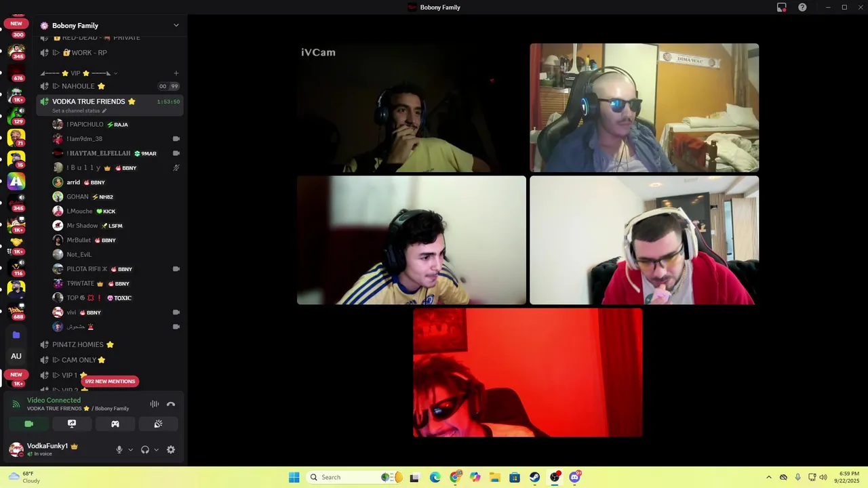Viewport: 868px width, 488px height.
Task: Join the NAHOULE voice channel
Action: pos(110,86)
